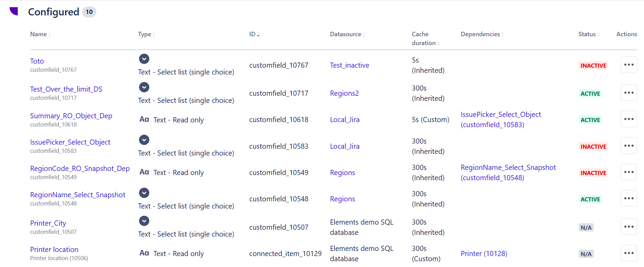The image size is (644, 267).
Task: Click select-list type icon in RegionName_Select_Snapshot row
Action: 144,193
